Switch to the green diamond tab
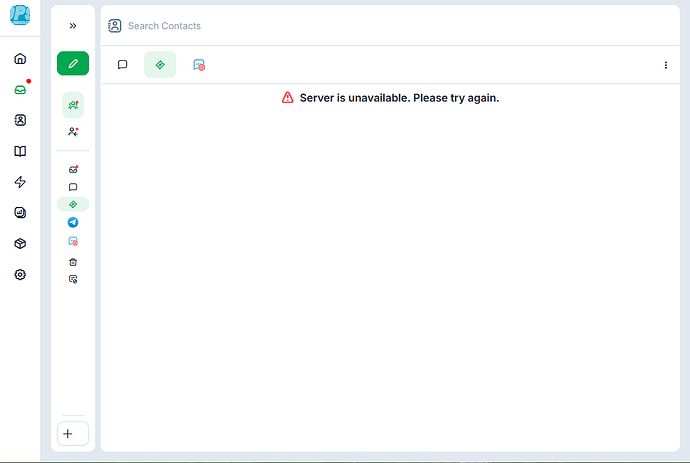690x463 pixels. (160, 65)
